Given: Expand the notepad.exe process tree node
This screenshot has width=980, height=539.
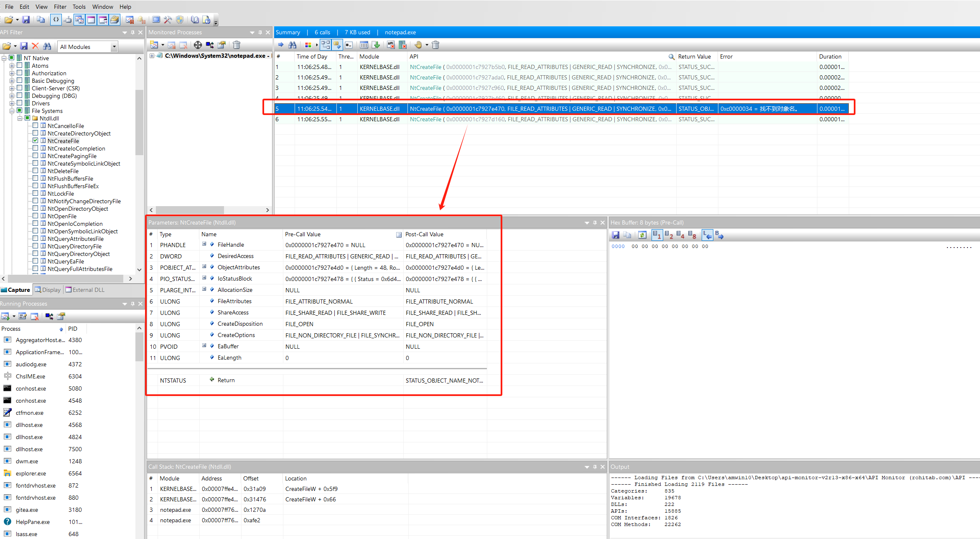Looking at the screenshot, I should tap(152, 56).
